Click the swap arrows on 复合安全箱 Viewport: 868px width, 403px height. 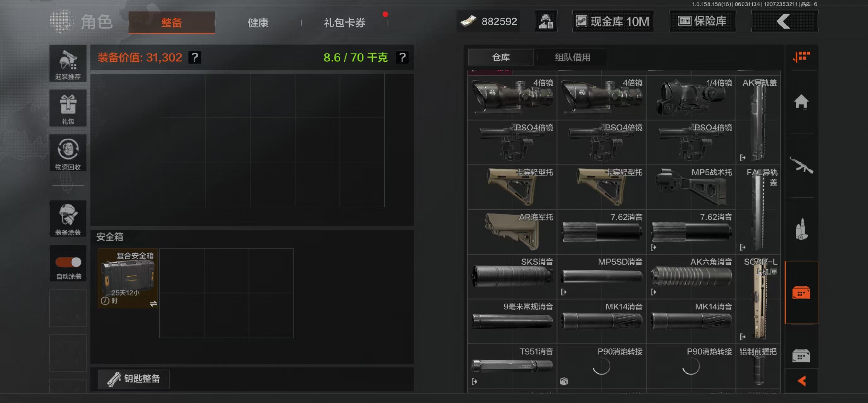[153, 303]
